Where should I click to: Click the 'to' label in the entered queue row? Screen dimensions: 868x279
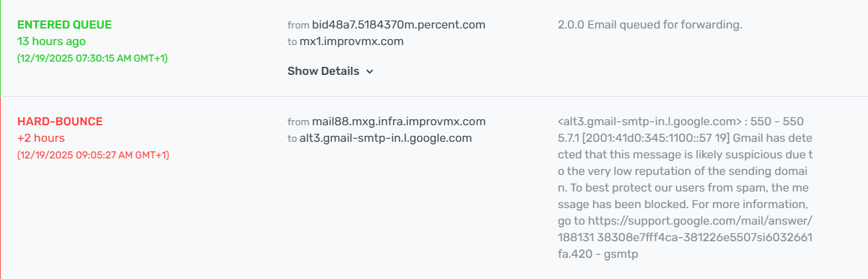tap(292, 41)
